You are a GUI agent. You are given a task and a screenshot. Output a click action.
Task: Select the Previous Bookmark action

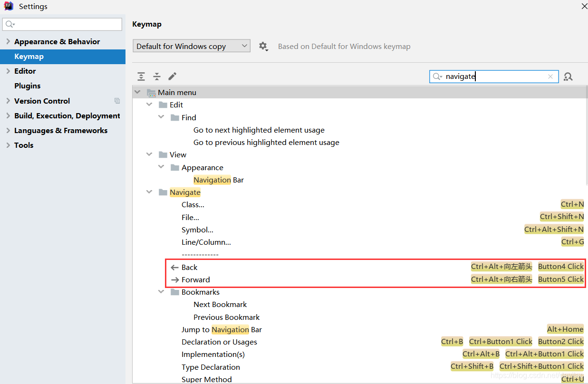click(x=226, y=317)
